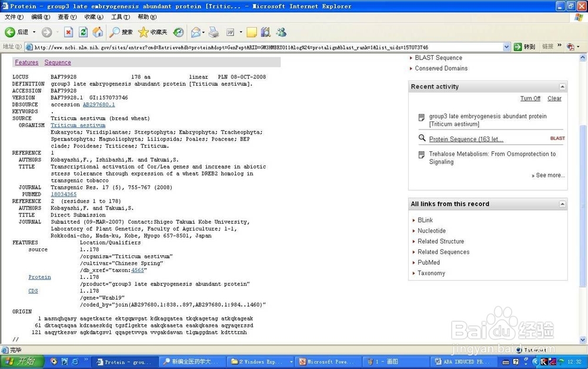Open accession AB297680.1 link
This screenshot has height=369, width=588.
[99, 105]
